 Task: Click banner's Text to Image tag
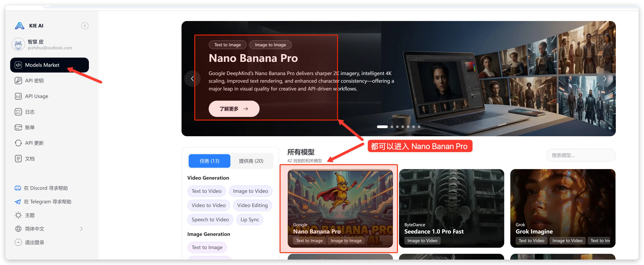coord(228,45)
